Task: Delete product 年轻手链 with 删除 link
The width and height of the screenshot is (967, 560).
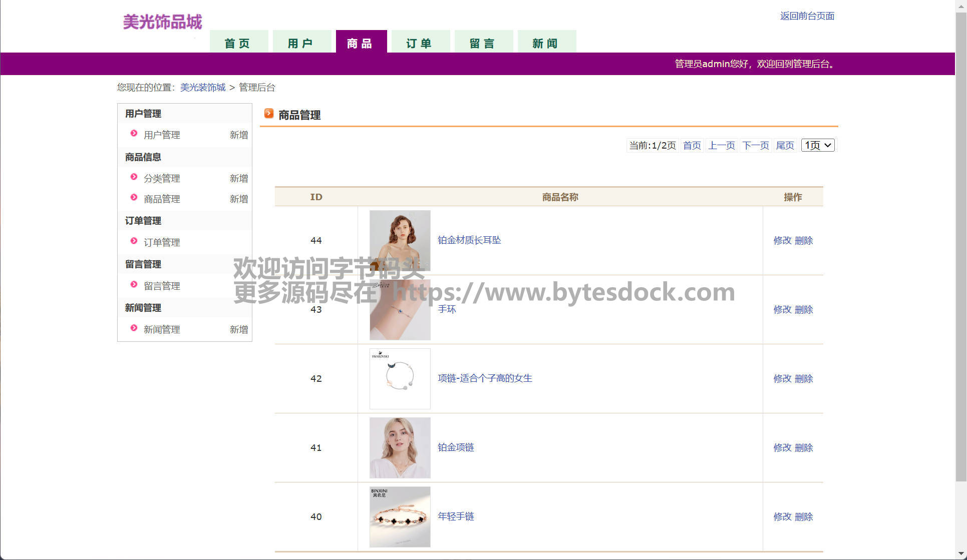Action: pyautogui.click(x=803, y=516)
